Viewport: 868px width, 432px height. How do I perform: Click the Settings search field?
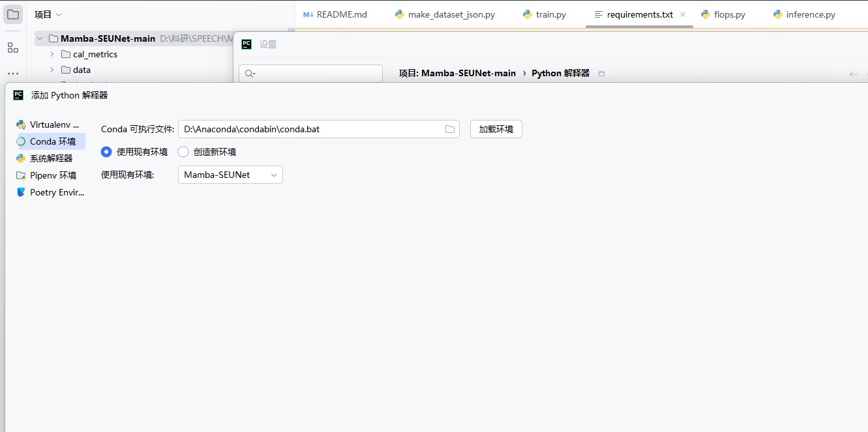click(310, 74)
